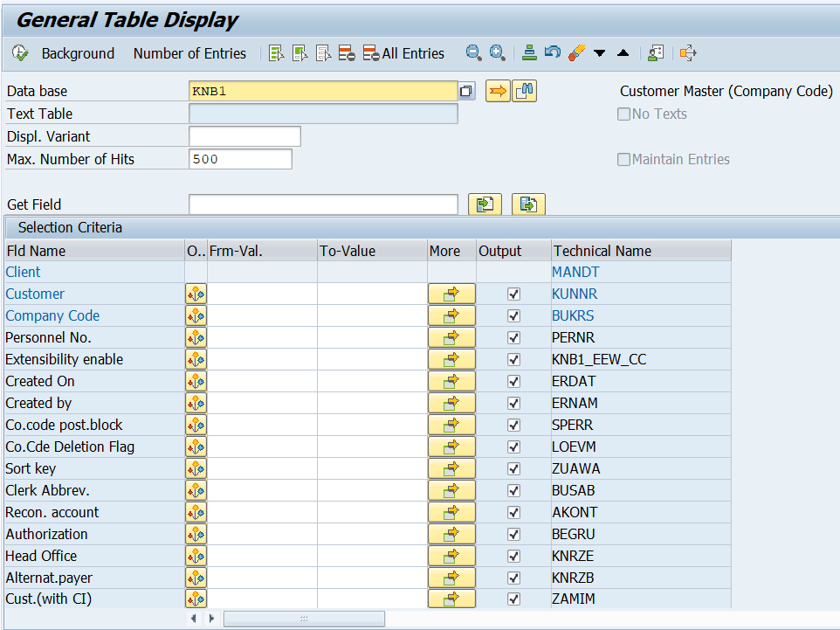840x630 pixels.
Task: Click the orange exit arrow icon
Action: tap(688, 52)
